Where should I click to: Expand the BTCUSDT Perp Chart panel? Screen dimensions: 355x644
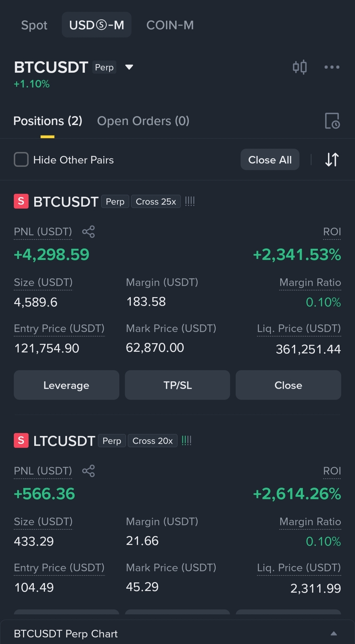point(334,633)
